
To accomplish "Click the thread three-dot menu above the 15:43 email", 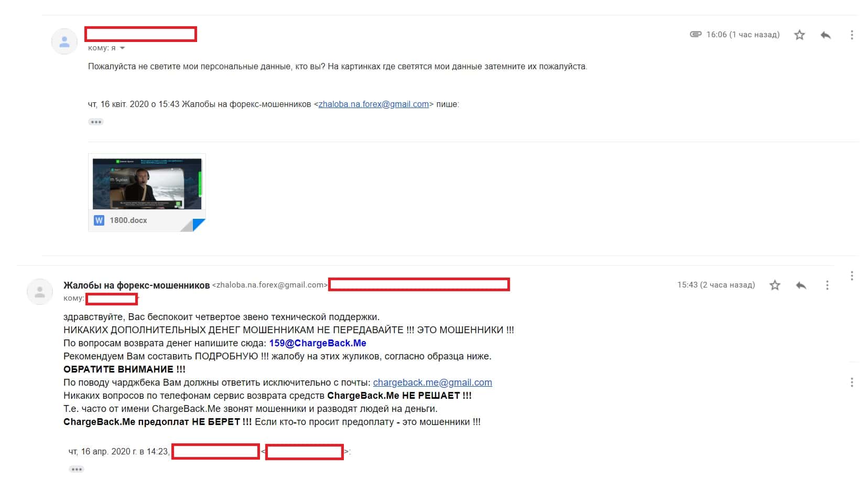I will [x=852, y=275].
